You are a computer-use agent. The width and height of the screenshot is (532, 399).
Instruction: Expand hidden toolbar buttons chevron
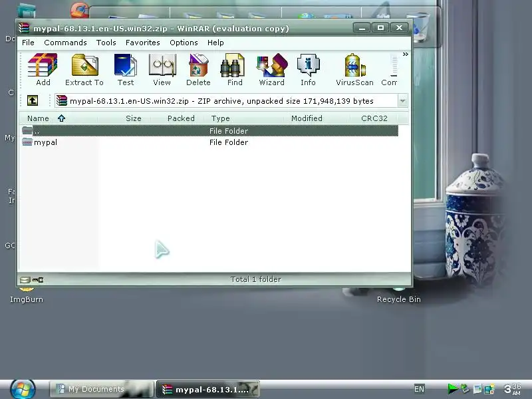pos(406,55)
